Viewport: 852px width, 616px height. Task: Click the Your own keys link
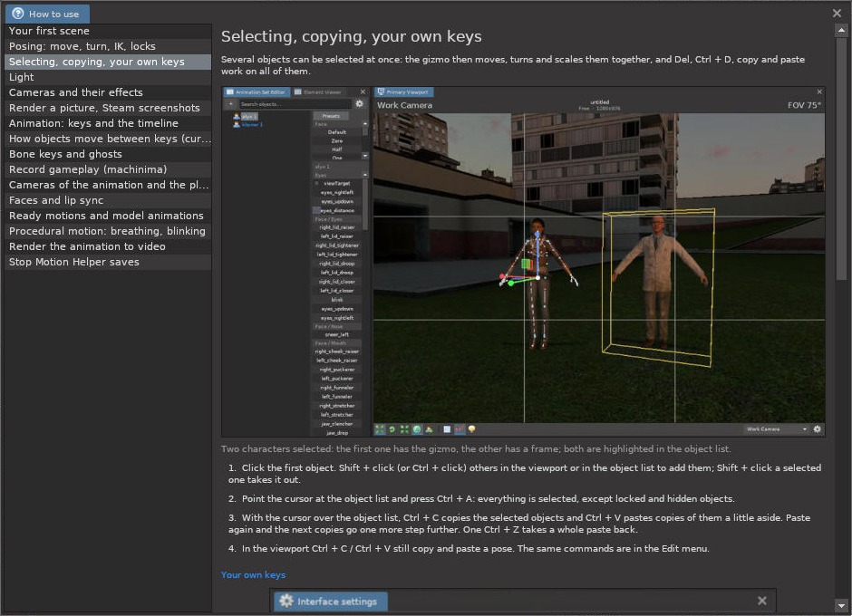tap(253, 574)
